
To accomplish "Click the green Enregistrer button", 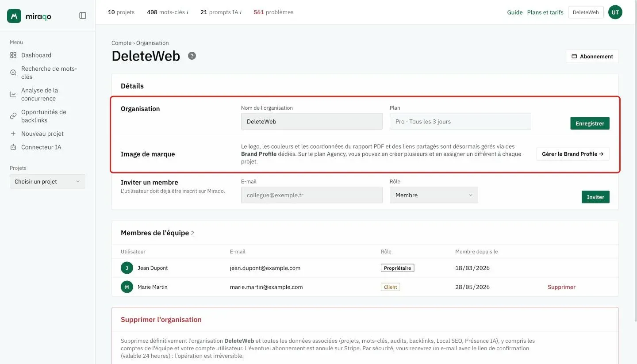I will point(590,123).
